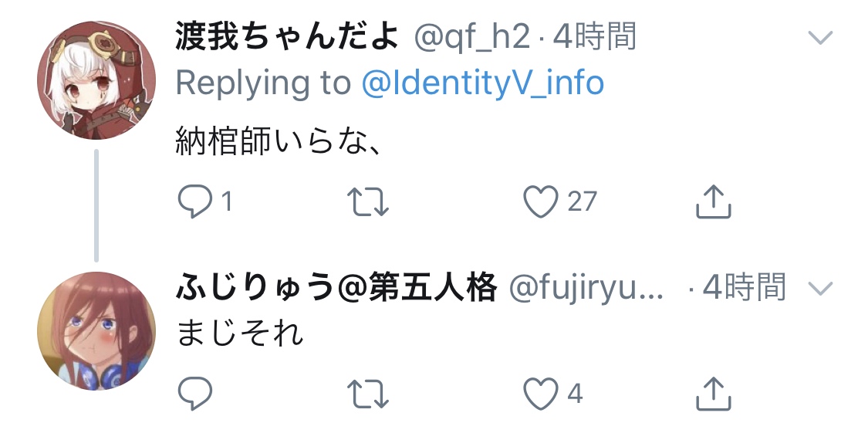Image resolution: width=868 pixels, height=423 pixels.
Task: Open 4時間 timestamp of first tweet
Action: [x=594, y=37]
